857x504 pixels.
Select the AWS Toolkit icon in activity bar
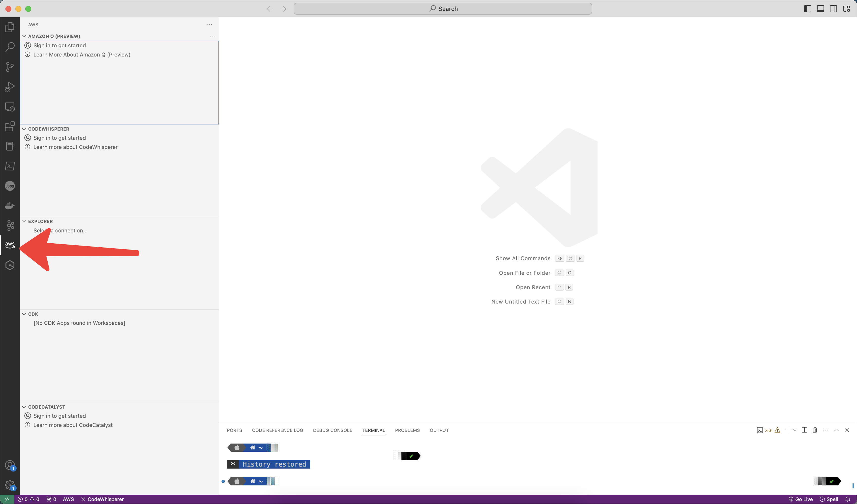(10, 245)
